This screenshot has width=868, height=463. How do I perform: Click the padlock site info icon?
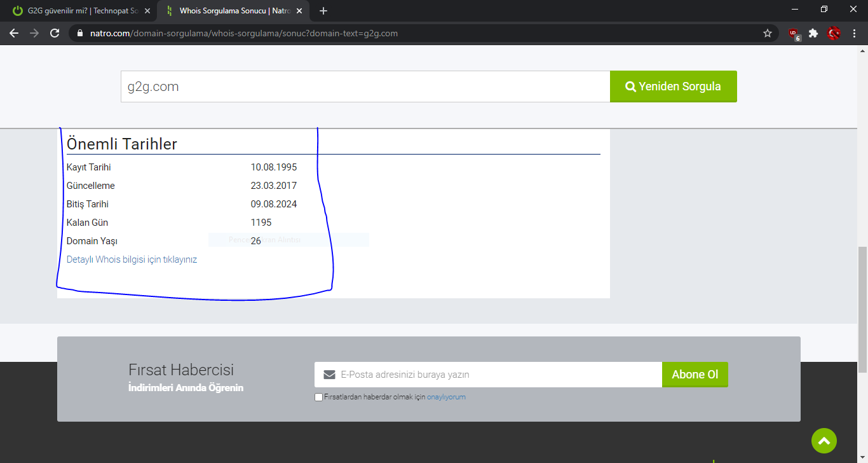[x=80, y=33]
